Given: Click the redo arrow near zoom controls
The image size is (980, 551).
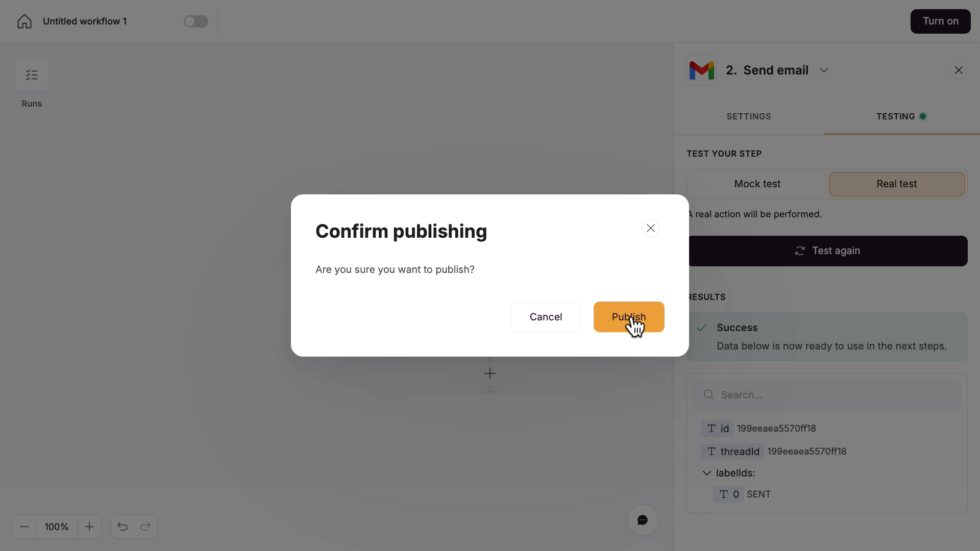Looking at the screenshot, I should pos(146,527).
